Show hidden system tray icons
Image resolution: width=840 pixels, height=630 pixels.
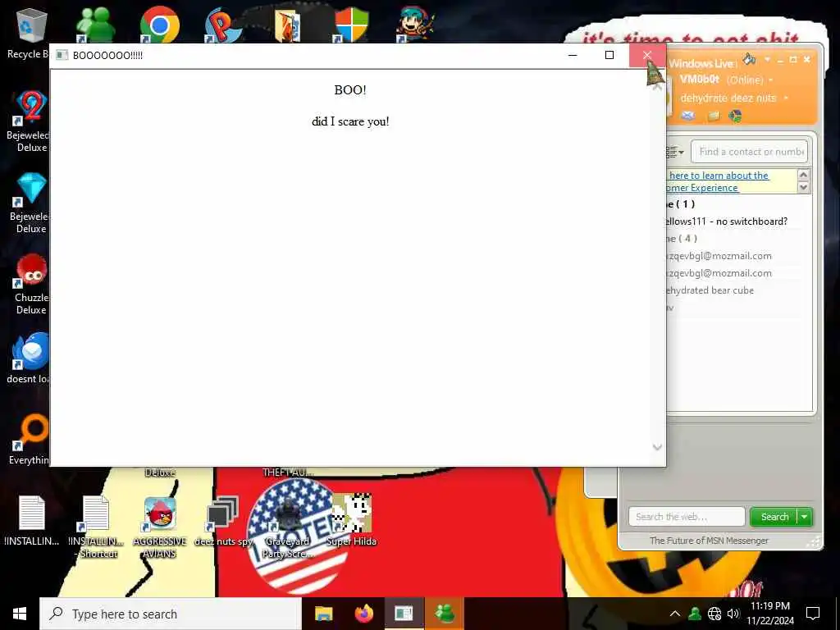click(x=675, y=614)
